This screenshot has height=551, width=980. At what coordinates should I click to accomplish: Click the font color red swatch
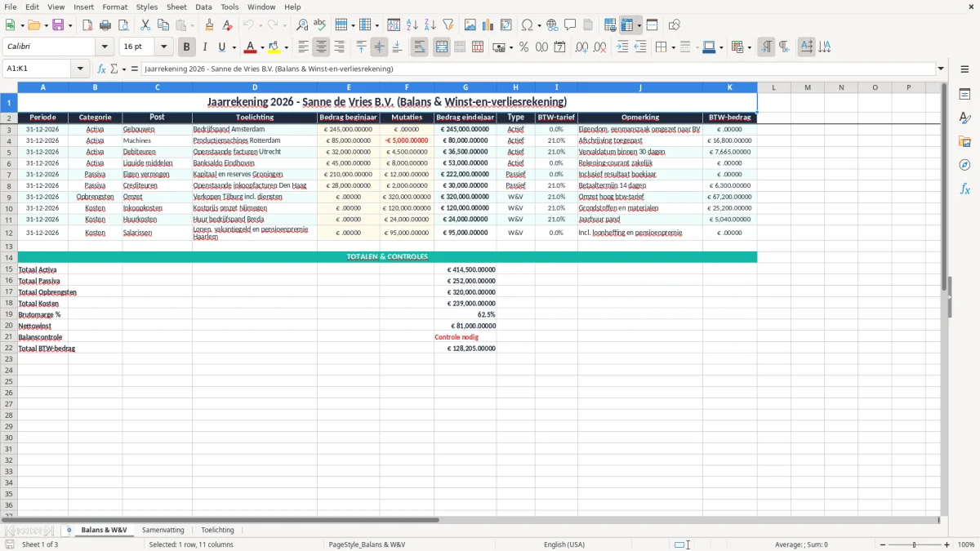pyautogui.click(x=251, y=47)
